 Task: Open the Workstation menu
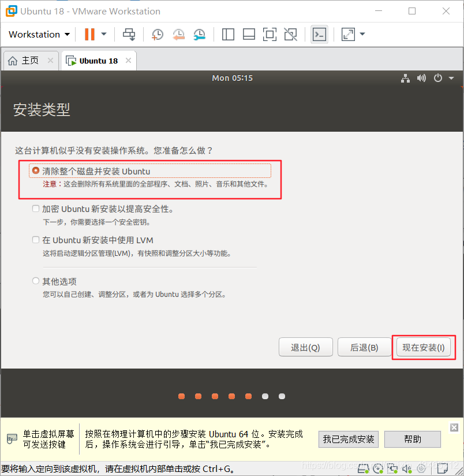[39, 34]
